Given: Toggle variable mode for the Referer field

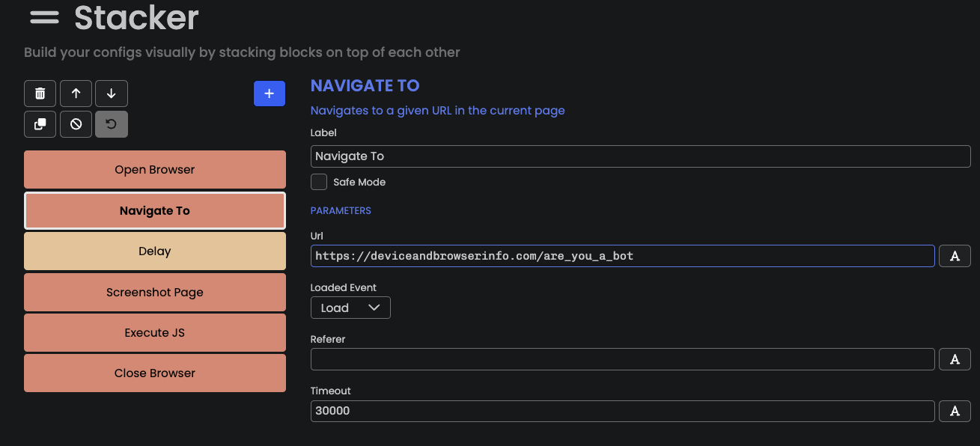Looking at the screenshot, I should 955,359.
